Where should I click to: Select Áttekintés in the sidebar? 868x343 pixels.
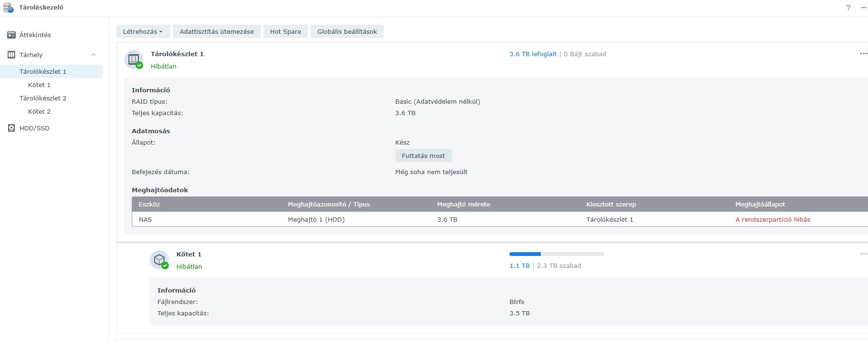tap(35, 35)
